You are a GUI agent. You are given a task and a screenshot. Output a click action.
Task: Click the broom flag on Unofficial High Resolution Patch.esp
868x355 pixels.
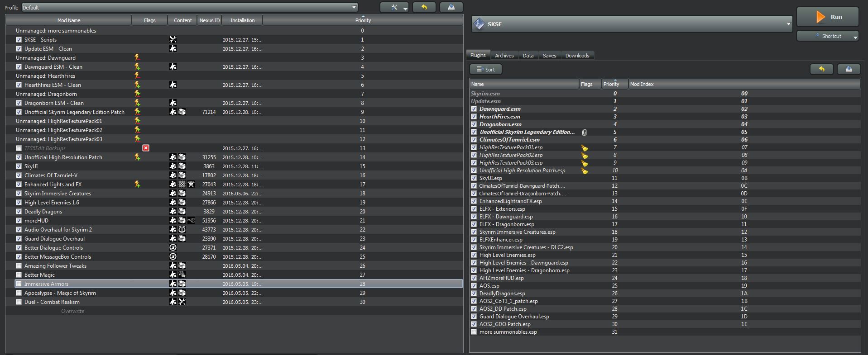585,170
